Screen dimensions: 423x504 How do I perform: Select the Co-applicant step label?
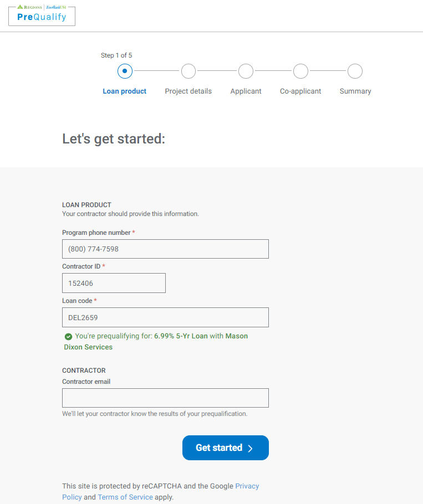pos(300,91)
